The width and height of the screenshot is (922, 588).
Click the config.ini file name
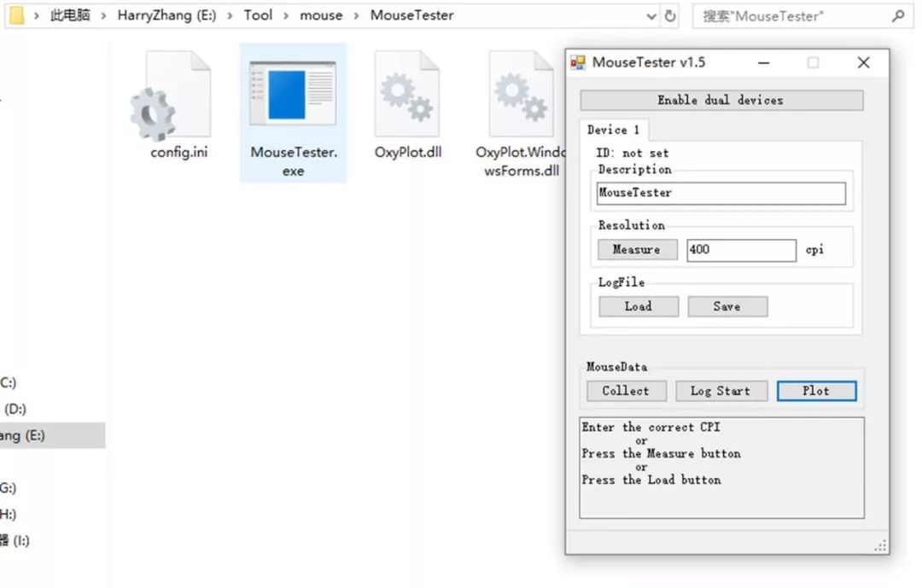[178, 152]
